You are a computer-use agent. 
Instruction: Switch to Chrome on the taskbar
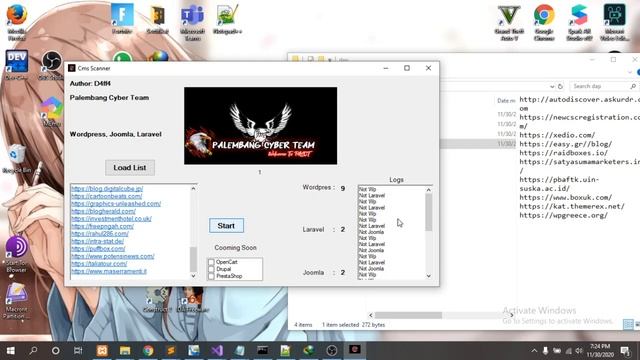148,351
